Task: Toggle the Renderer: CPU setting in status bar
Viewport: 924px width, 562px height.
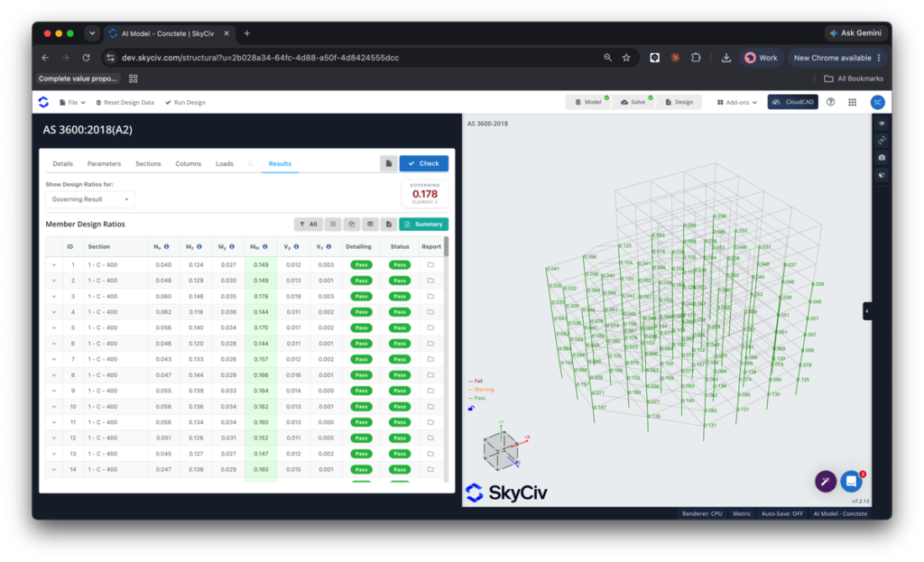Action: (x=702, y=513)
